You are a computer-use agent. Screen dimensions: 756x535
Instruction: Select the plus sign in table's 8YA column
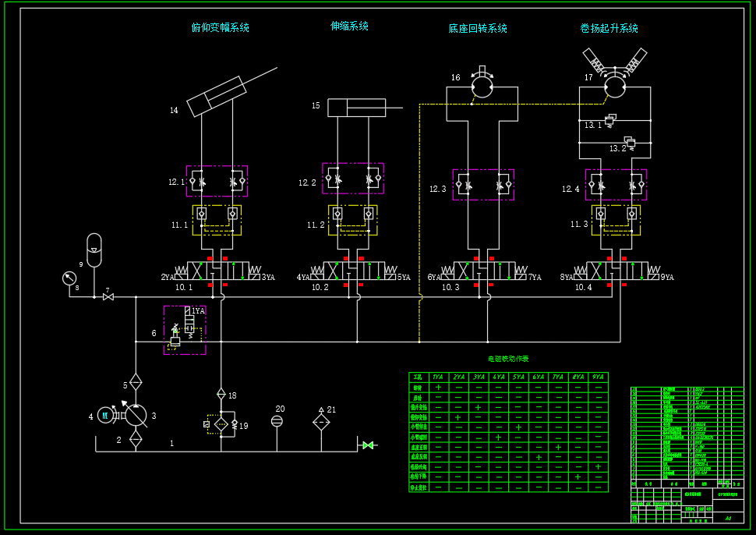pyautogui.click(x=578, y=477)
